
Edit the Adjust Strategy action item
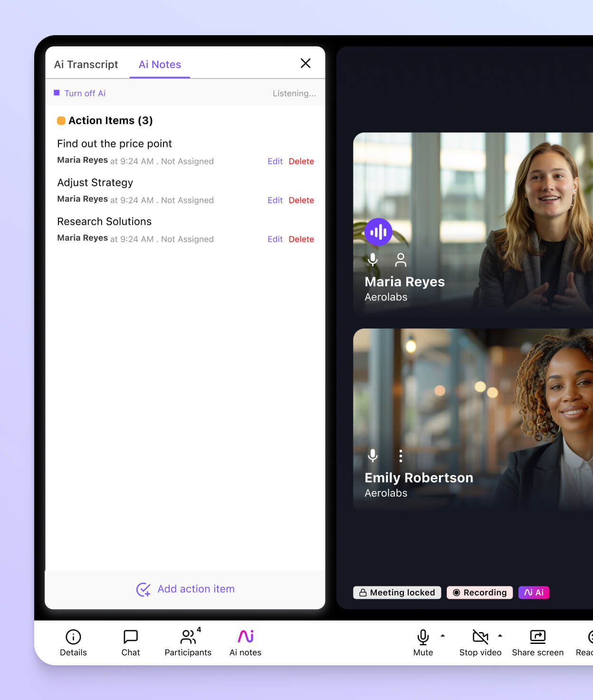click(275, 200)
